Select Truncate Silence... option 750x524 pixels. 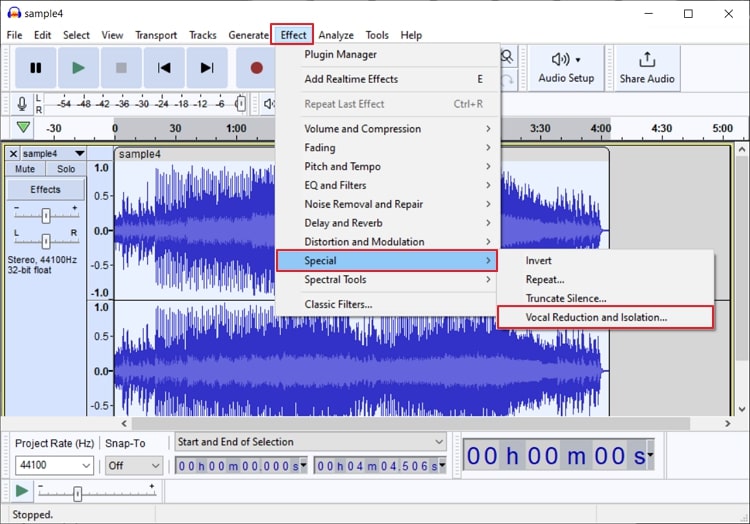pyautogui.click(x=606, y=298)
